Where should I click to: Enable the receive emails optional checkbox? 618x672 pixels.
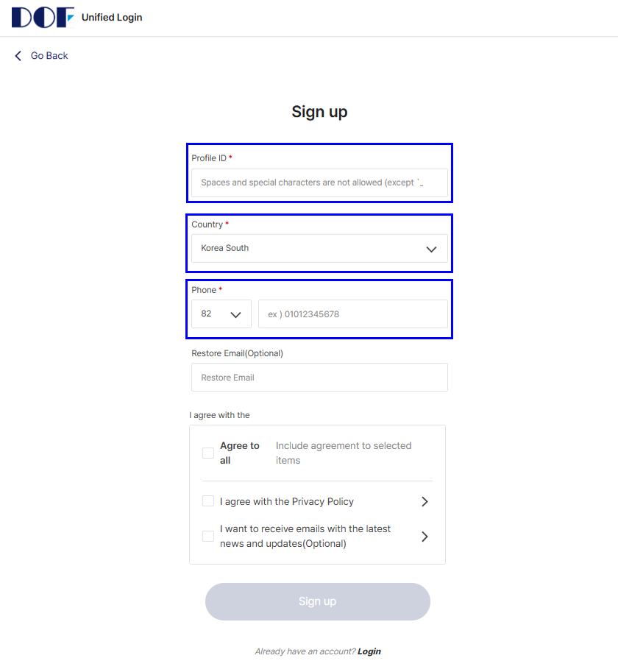pos(208,536)
